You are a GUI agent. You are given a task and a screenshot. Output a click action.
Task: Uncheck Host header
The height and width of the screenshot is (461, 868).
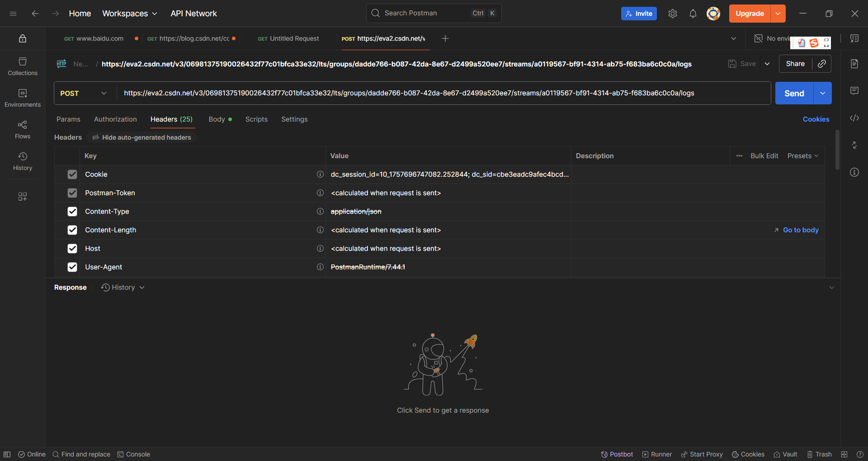coord(72,249)
